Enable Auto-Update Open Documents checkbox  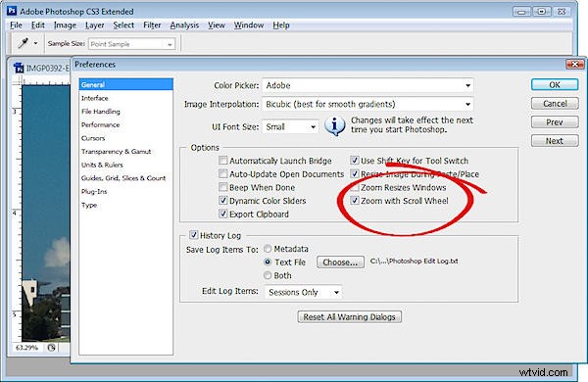(223, 174)
